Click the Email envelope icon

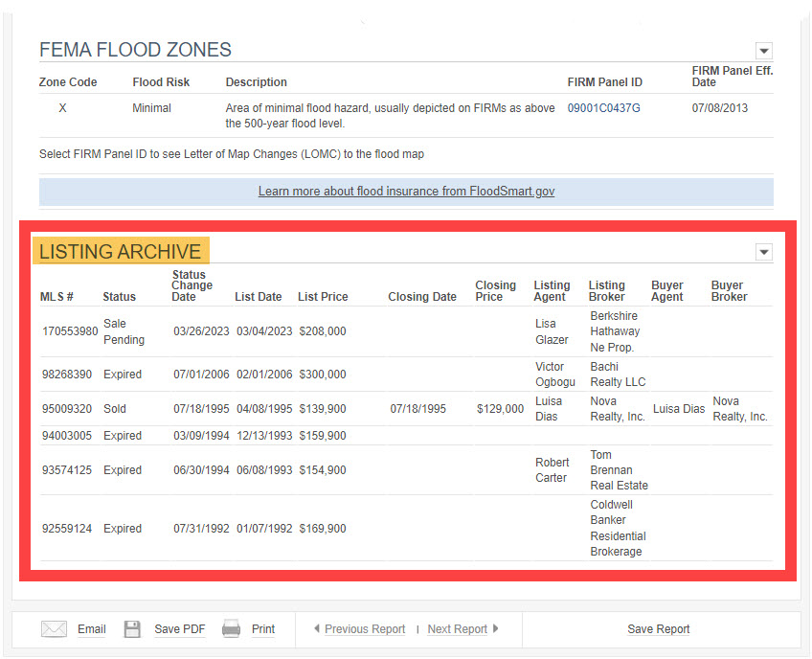[54, 629]
